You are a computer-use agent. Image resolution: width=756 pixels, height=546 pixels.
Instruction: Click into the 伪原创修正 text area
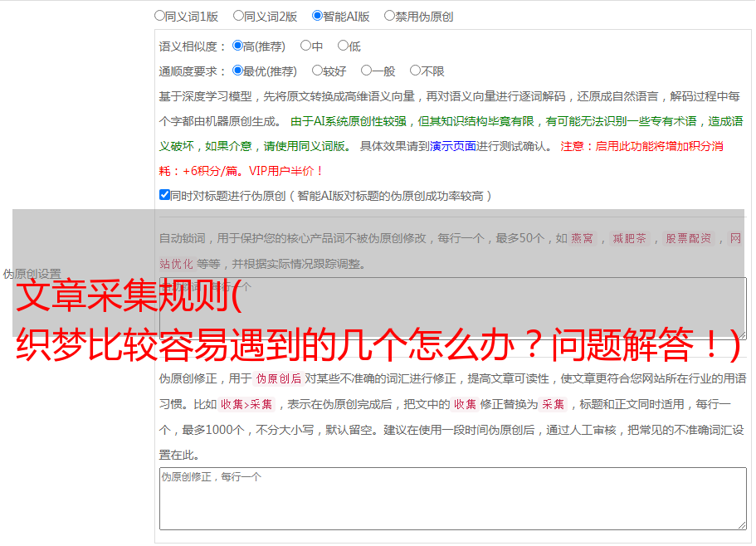click(452, 498)
